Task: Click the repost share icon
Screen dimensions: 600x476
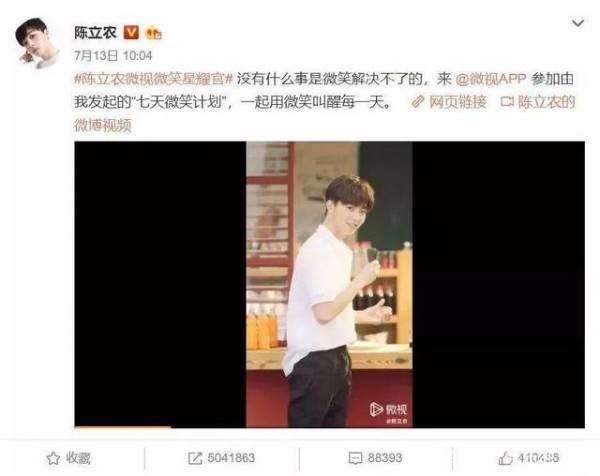Action: point(195,458)
